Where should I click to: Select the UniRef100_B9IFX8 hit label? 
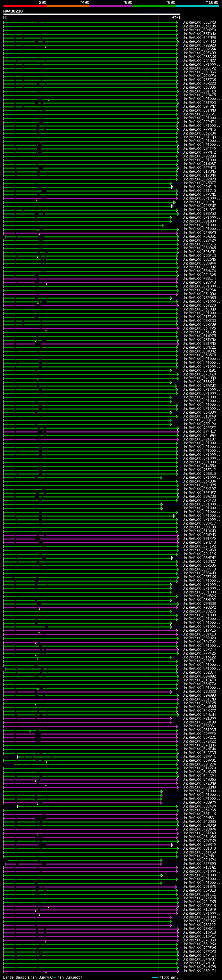(199, 91)
